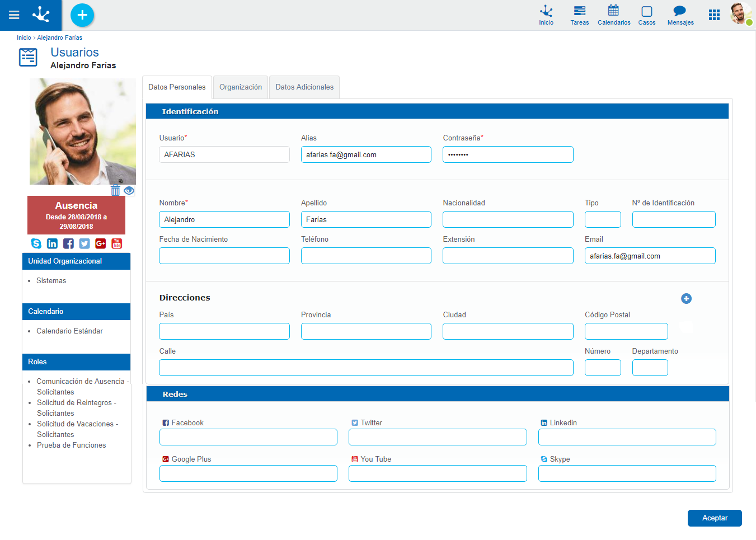The height and width of the screenshot is (540, 756).
Task: Click the Skype icon under Ausencia
Action: coord(36,243)
